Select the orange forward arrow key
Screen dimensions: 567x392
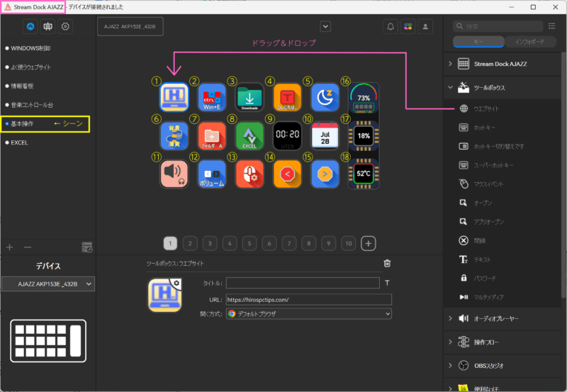[x=325, y=174]
